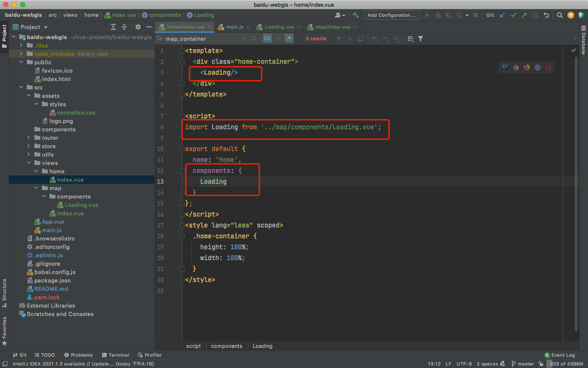Open the Problems tool window
This screenshot has width=588, height=368.
[78, 355]
